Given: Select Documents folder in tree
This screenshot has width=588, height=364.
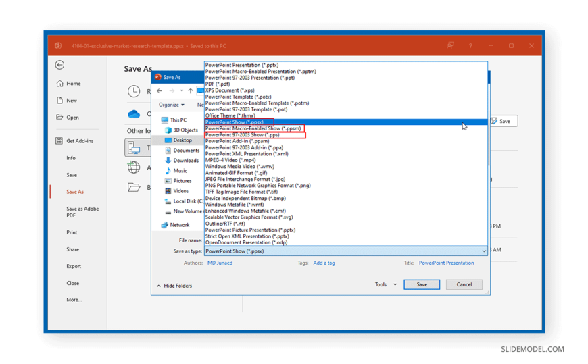Looking at the screenshot, I should coord(182,151).
